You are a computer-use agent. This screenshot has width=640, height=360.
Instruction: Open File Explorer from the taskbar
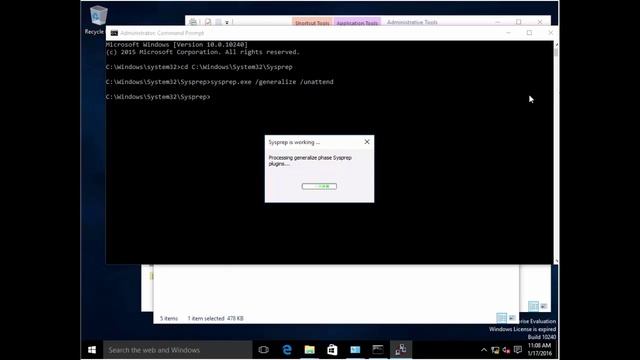point(310,350)
